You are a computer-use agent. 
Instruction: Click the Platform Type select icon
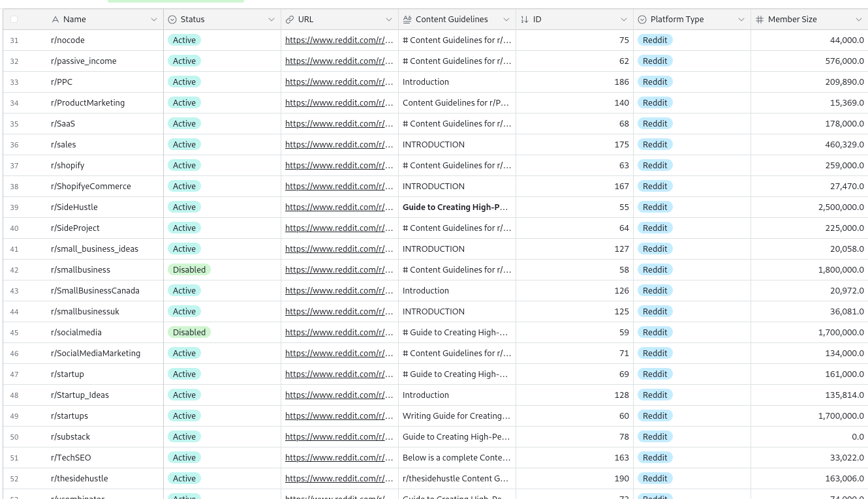[x=642, y=20]
